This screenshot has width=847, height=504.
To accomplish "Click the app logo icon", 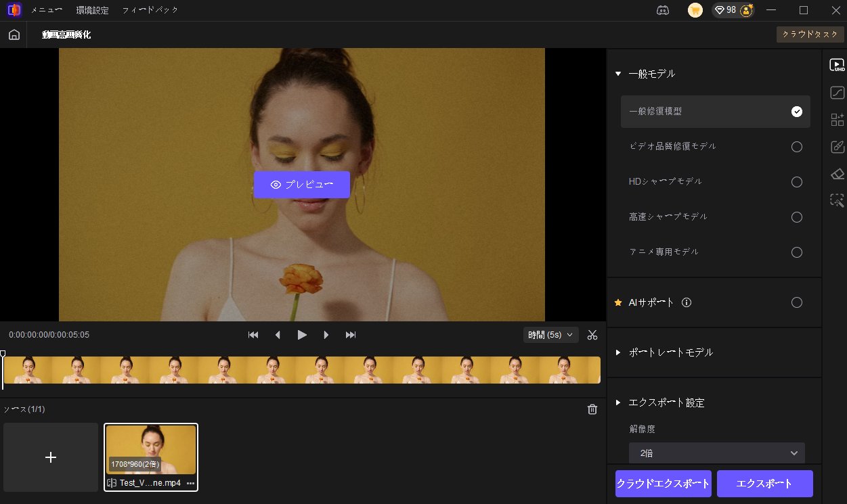I will tap(14, 10).
